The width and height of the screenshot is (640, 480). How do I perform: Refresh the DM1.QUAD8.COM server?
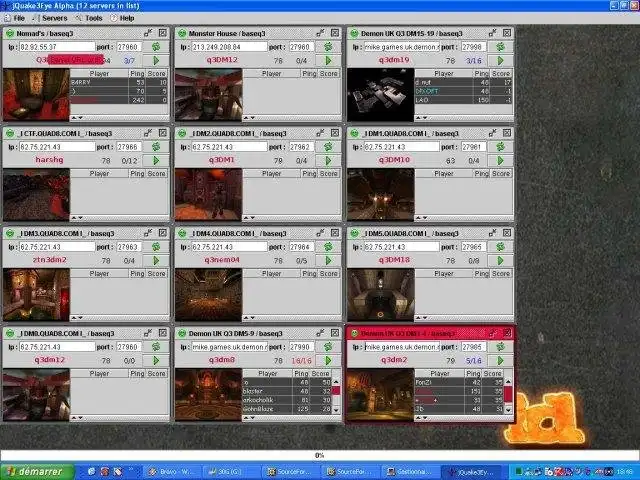point(500,147)
